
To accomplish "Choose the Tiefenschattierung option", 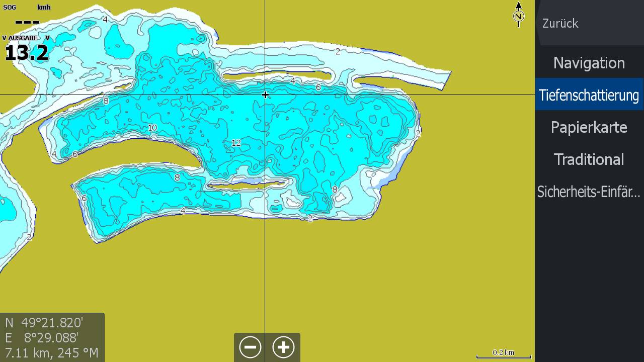I will (x=589, y=95).
